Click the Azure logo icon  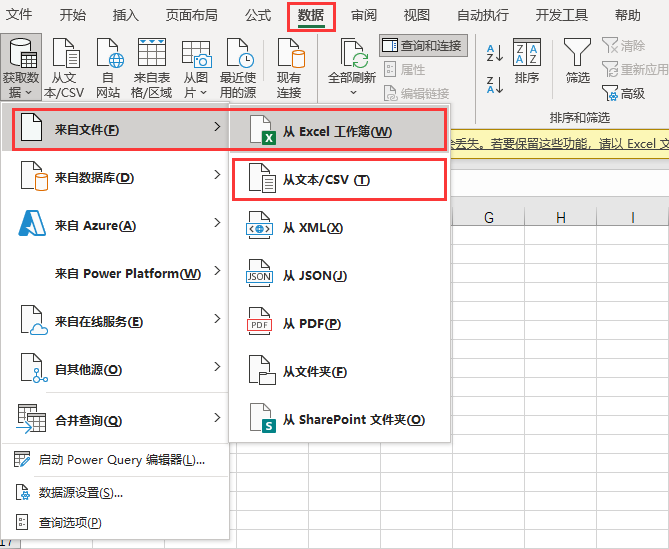tap(32, 224)
